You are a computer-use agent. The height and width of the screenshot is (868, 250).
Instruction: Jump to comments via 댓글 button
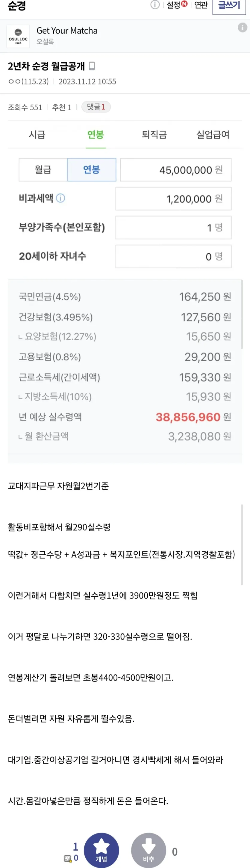coord(96,107)
